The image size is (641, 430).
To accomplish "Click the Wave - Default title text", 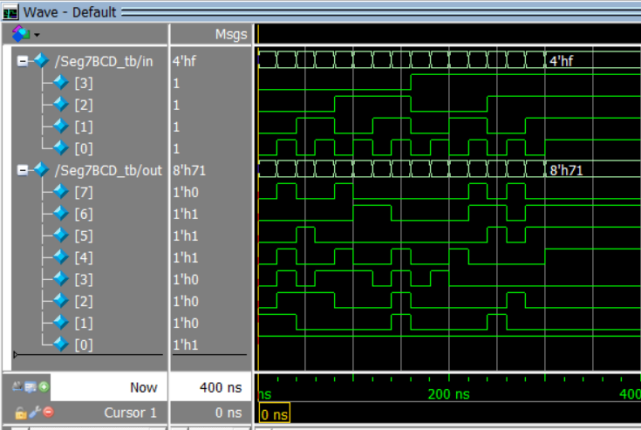I will pos(69,12).
